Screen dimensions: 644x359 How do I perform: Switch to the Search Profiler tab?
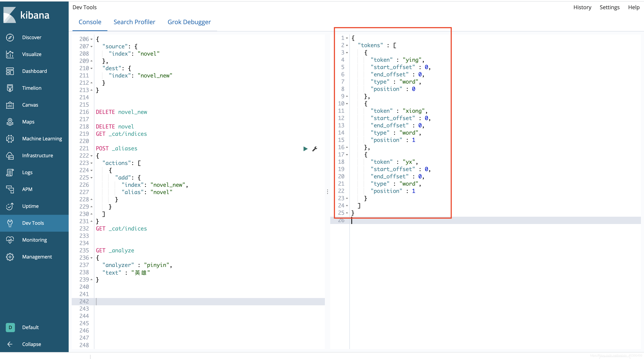click(134, 22)
